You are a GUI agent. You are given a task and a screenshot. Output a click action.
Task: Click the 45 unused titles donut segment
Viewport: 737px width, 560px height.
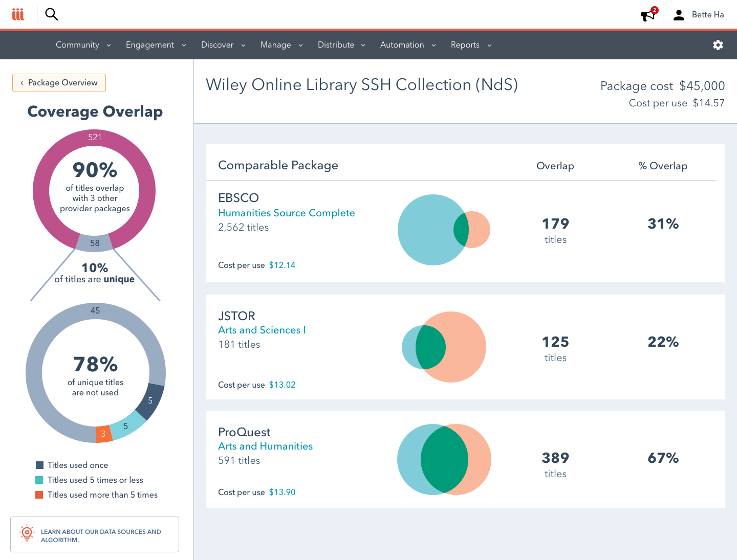pyautogui.click(x=95, y=310)
